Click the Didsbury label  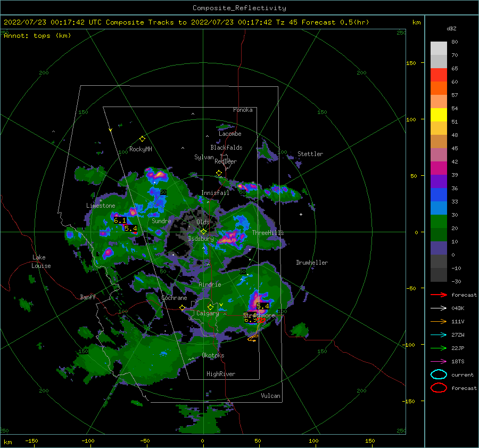tap(201, 239)
